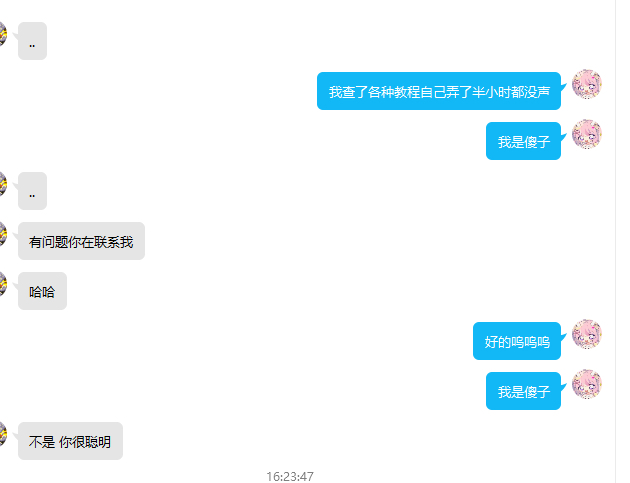The width and height of the screenshot is (630, 483).
Task: Click sender avatar next to the topmost '..' bubble
Action: (2, 34)
